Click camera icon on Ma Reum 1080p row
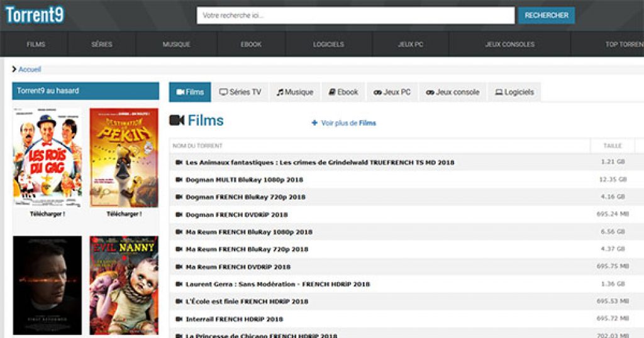Image resolution: width=644 pixels, height=338 pixels. coord(179,232)
